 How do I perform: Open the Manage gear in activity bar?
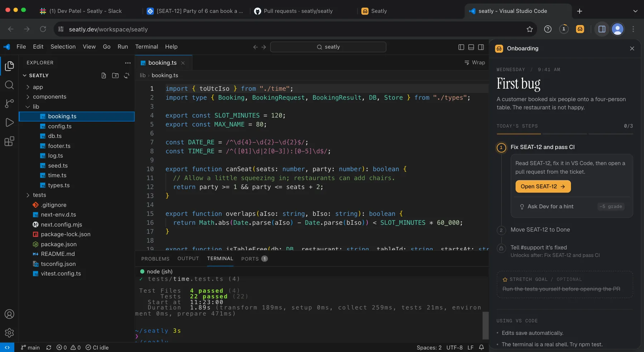pyautogui.click(x=9, y=333)
